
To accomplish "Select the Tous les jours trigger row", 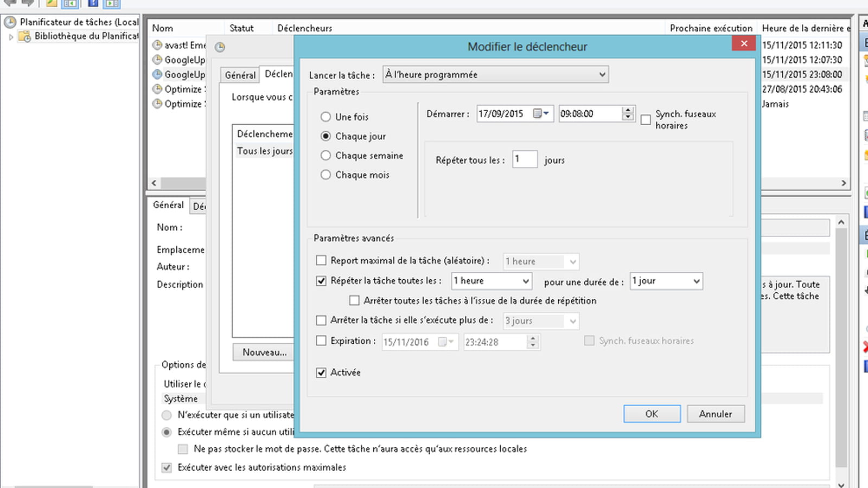I will 264,151.
